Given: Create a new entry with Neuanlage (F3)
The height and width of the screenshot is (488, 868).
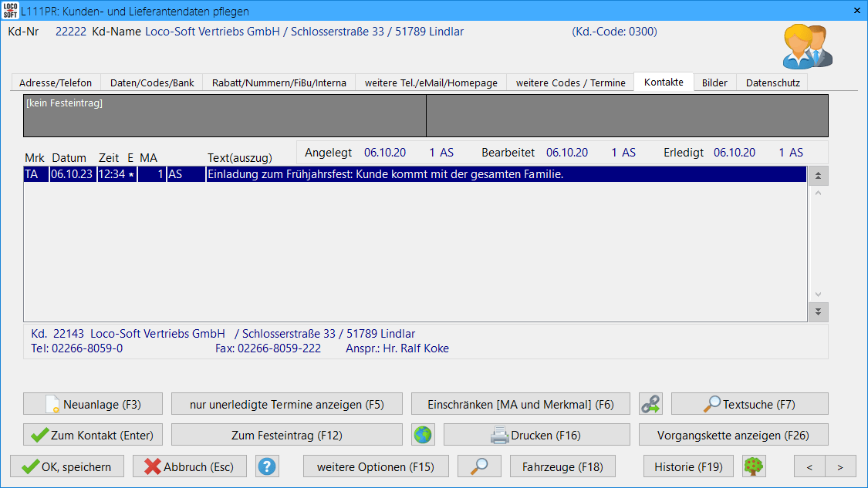Looking at the screenshot, I should pos(93,404).
